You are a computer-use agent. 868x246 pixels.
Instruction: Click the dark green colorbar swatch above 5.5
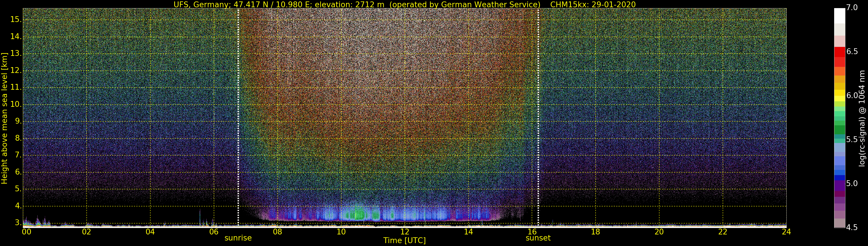click(x=839, y=130)
